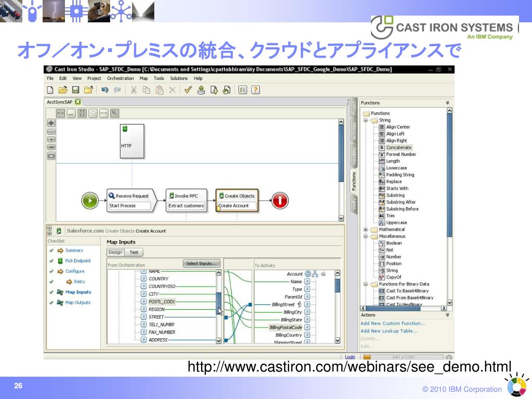Viewport: 532px width, 399px height.
Task: Click the Undo arrow icon
Action: click(x=105, y=90)
